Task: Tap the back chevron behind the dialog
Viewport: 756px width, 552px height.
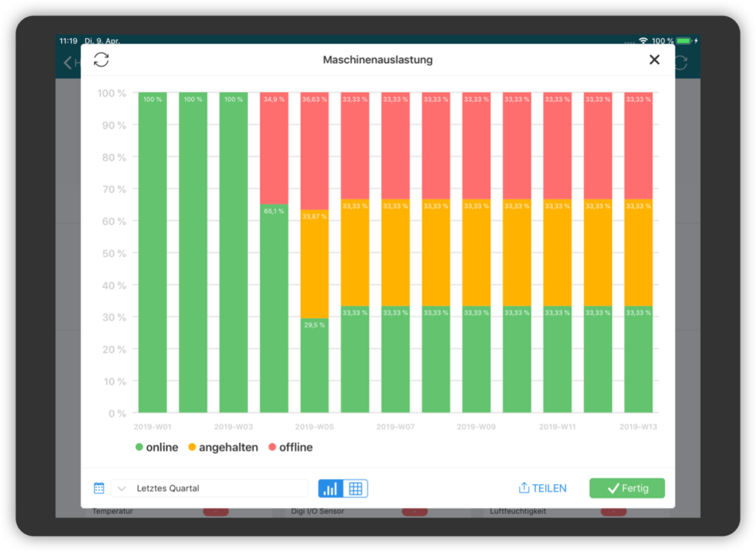Action: coord(68,63)
